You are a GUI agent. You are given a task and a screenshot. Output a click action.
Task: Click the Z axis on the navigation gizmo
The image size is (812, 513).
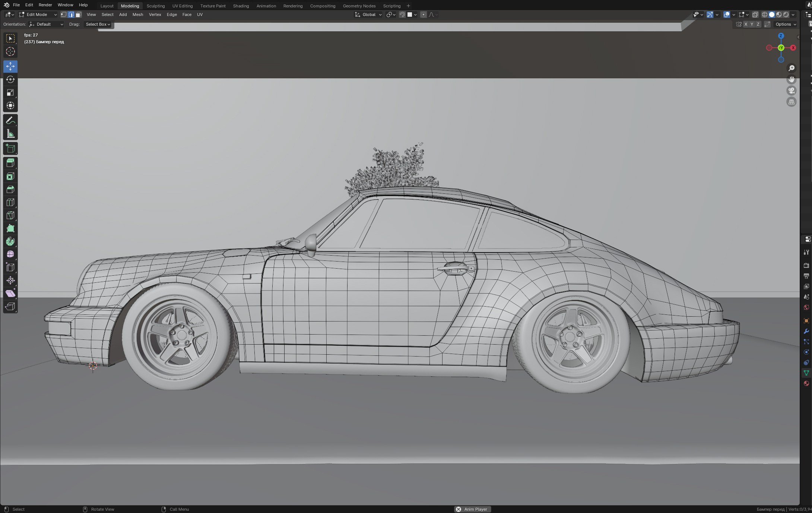(781, 36)
